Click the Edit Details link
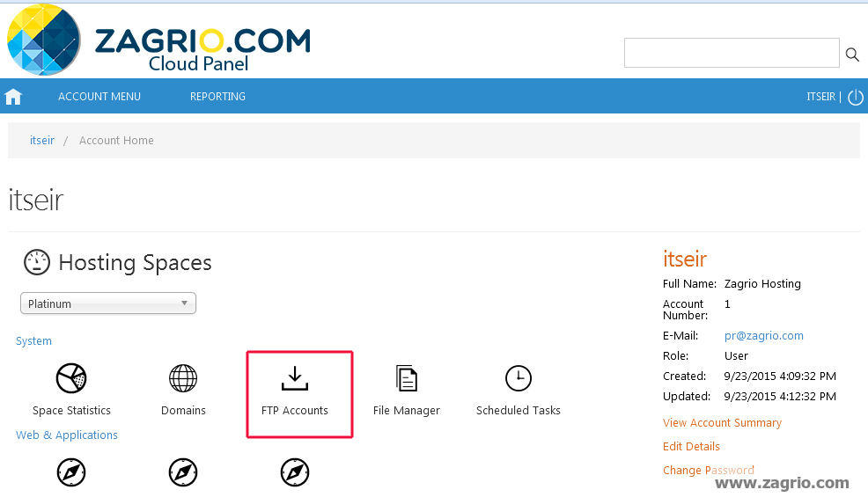868x497 pixels. 691,446
